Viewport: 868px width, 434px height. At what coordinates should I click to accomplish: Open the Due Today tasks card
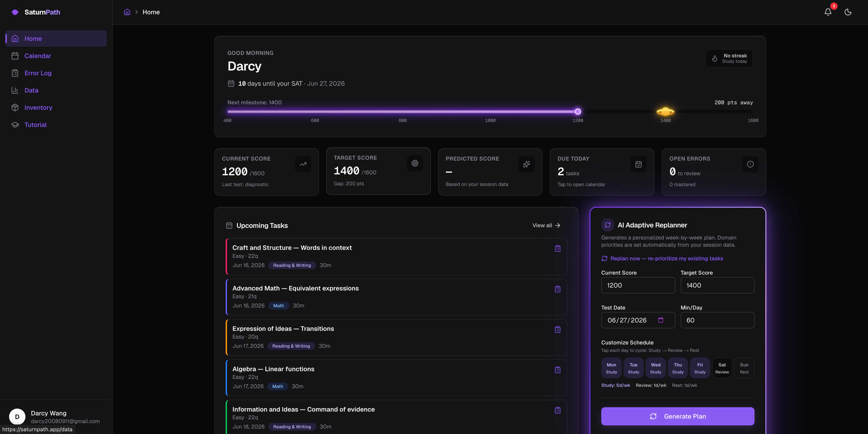(x=602, y=172)
